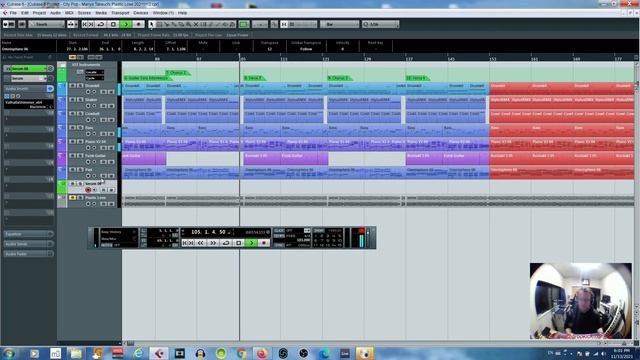Select the Draw pencil tool
The image size is (640, 360).
211,24
